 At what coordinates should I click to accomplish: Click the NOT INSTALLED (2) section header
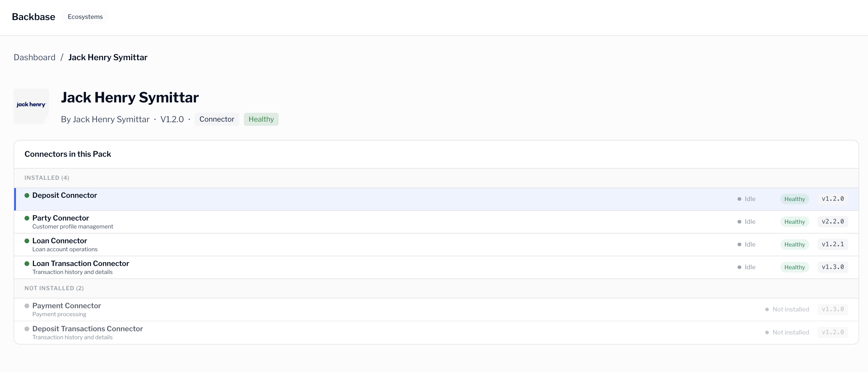tap(54, 288)
